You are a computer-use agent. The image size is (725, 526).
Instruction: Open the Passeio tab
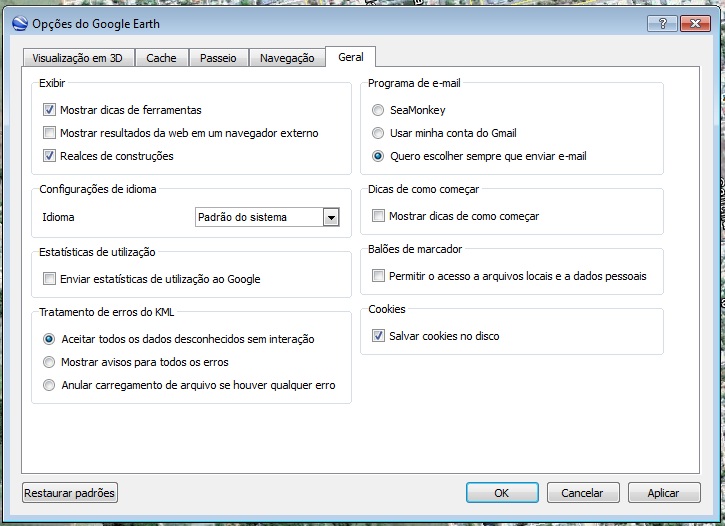pyautogui.click(x=218, y=58)
